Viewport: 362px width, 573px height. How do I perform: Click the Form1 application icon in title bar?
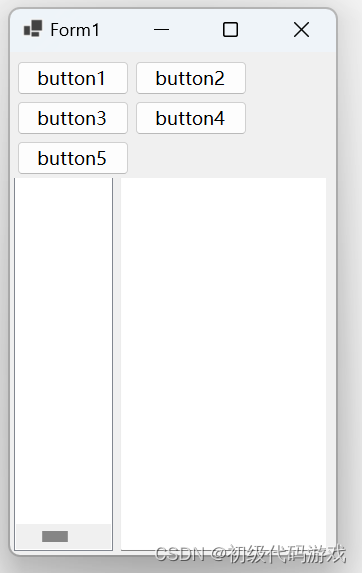tap(33, 29)
